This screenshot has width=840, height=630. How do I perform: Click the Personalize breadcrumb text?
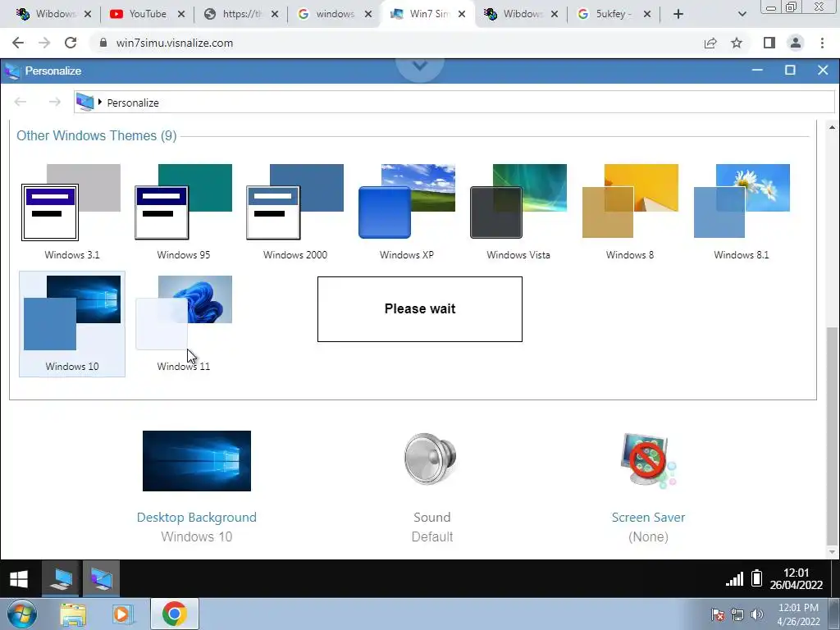(x=133, y=103)
